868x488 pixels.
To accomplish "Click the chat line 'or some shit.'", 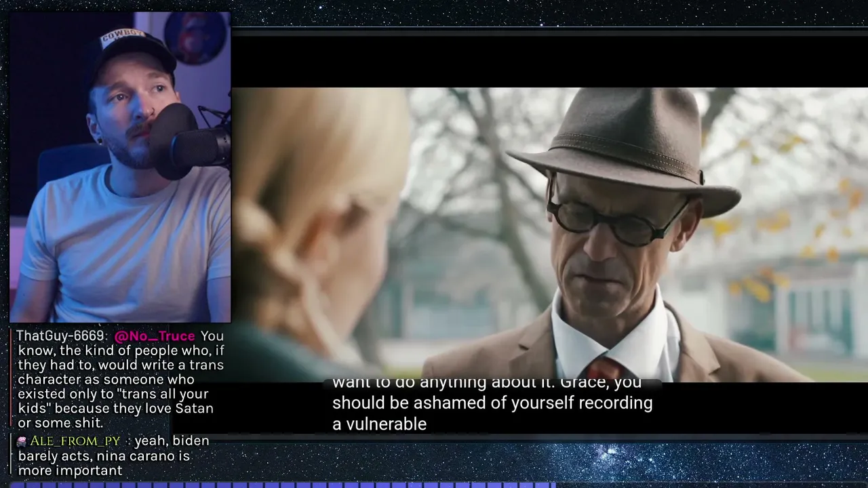I will [60, 423].
